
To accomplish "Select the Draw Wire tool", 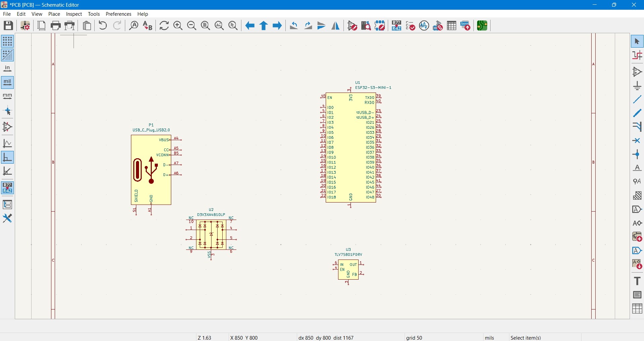I will pyautogui.click(x=637, y=100).
